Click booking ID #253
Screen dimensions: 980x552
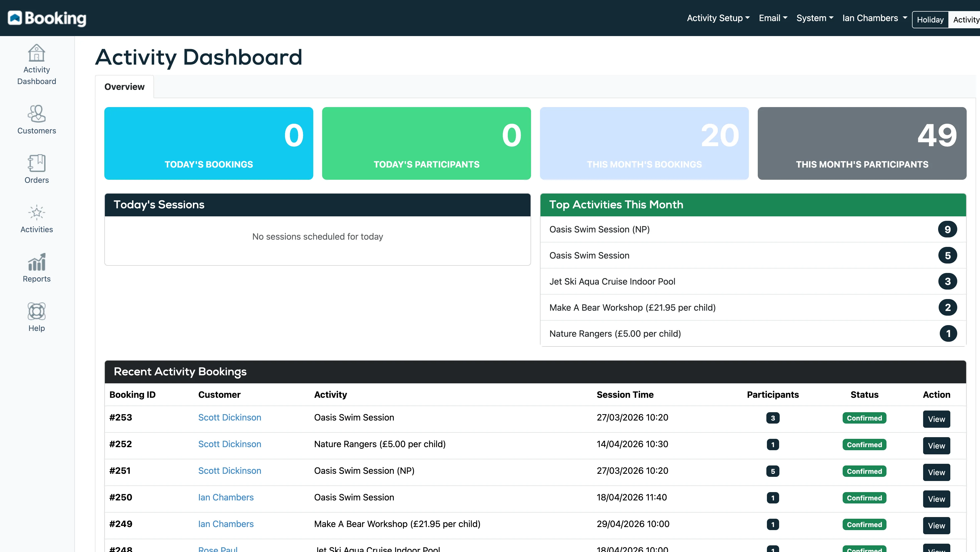click(121, 417)
